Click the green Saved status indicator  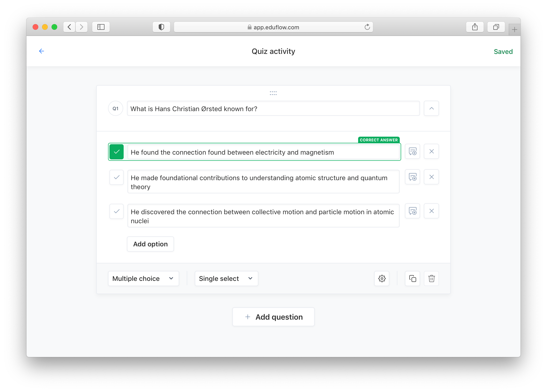pos(503,51)
